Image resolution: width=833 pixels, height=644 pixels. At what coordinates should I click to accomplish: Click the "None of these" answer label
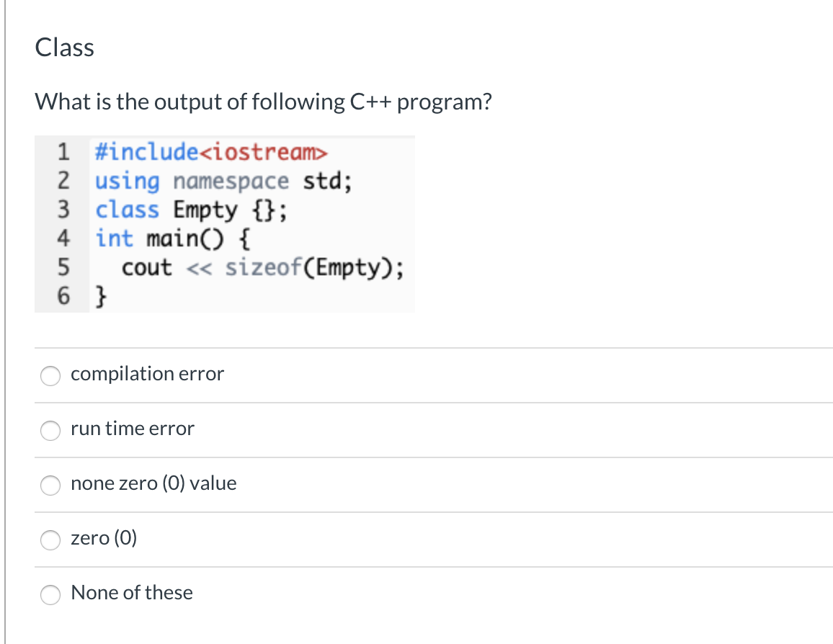click(x=132, y=593)
